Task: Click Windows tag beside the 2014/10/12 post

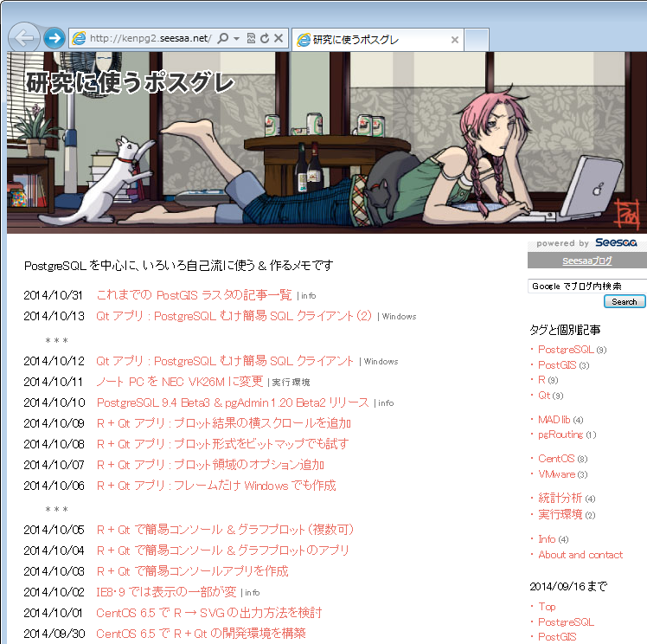Action: (x=381, y=362)
